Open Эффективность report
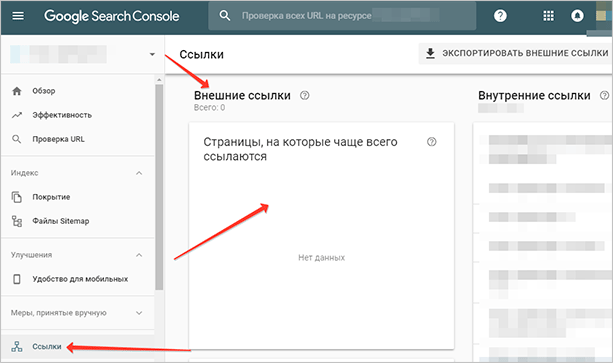Image resolution: width=613 pixels, height=363 pixels. (62, 115)
